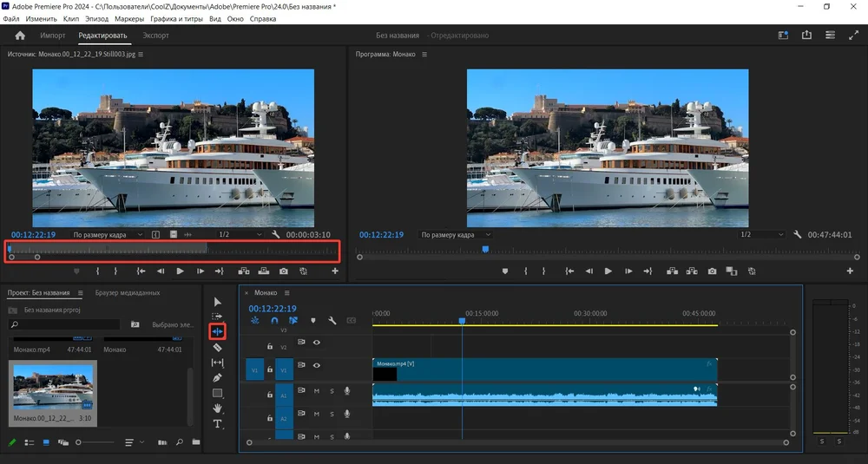Image resolution: width=868 pixels, height=464 pixels.
Task: Select the Razor tool in tools panel
Action: pos(217,347)
